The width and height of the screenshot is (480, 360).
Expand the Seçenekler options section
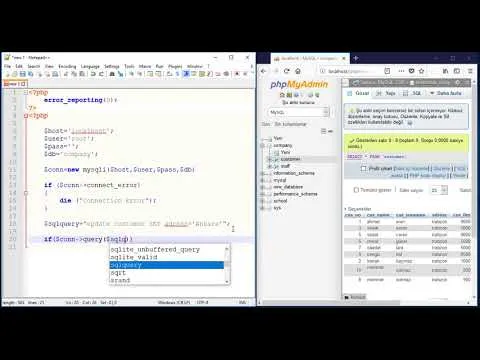point(358,209)
